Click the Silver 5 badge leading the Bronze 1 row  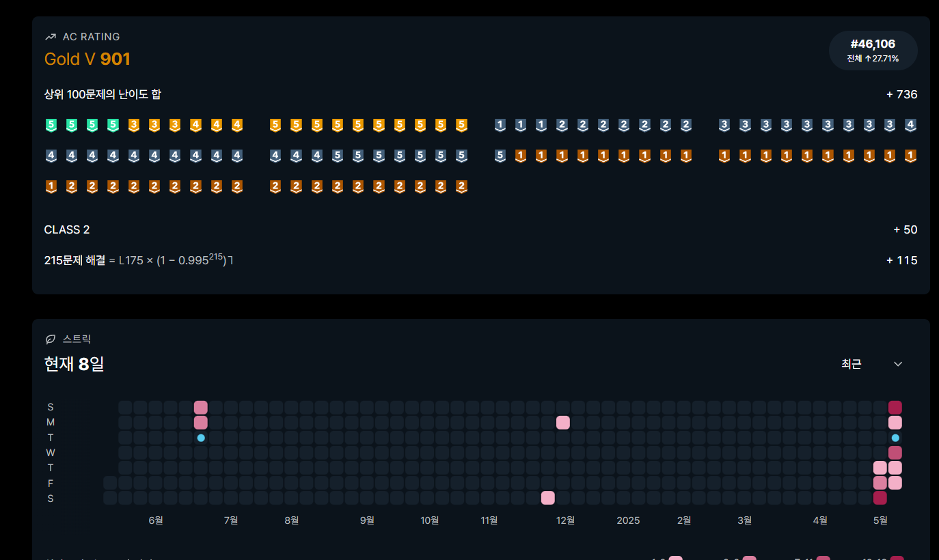point(500,156)
